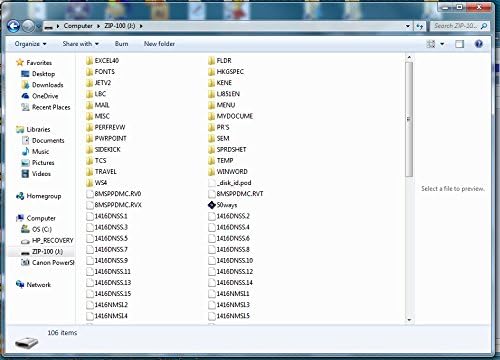Screen dimensions: 500x360
Task: Open OneDrive in the sidebar
Action: click(45, 96)
